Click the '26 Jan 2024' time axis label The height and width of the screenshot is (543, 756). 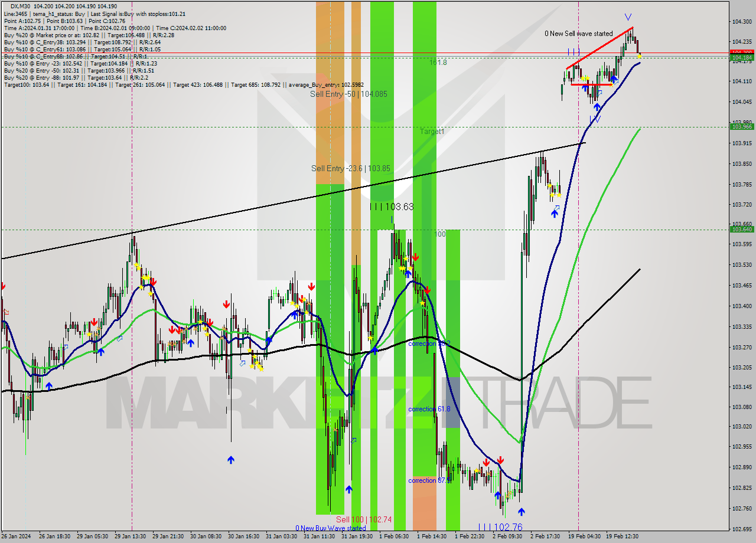(x=16, y=537)
